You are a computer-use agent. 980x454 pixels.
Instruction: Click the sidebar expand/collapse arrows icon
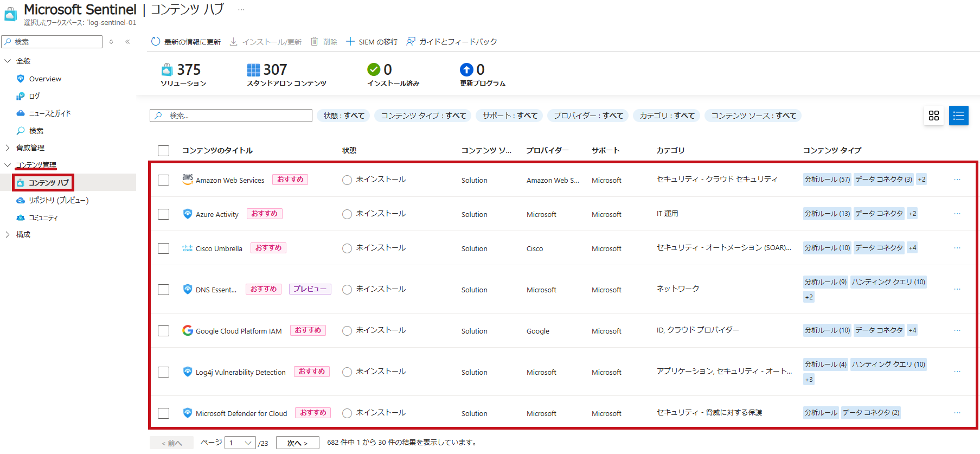coord(111,42)
